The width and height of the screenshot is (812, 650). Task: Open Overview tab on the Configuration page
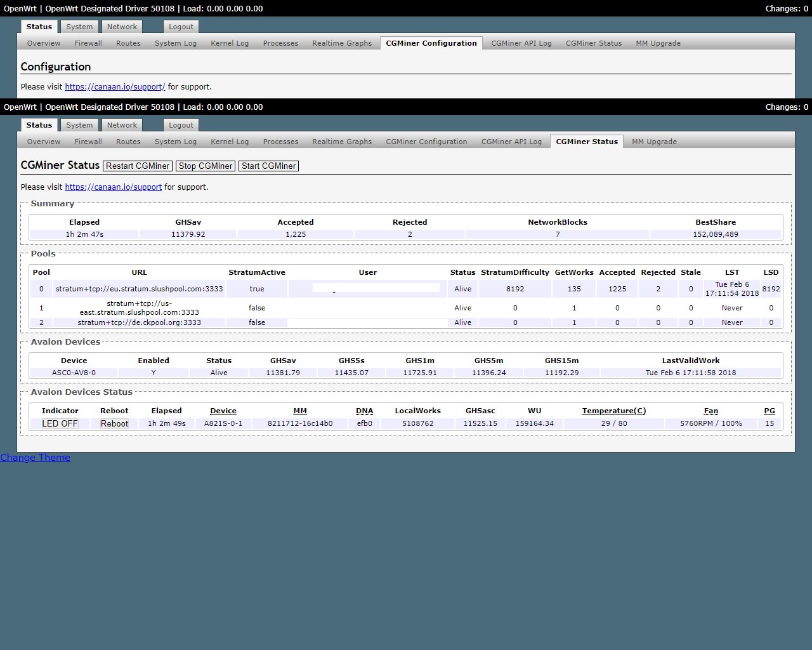tap(44, 43)
